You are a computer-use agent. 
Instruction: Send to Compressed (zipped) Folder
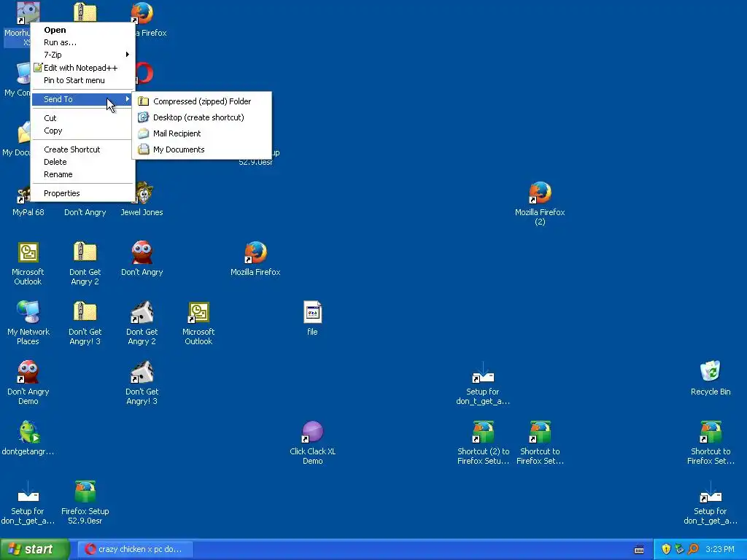tap(202, 101)
